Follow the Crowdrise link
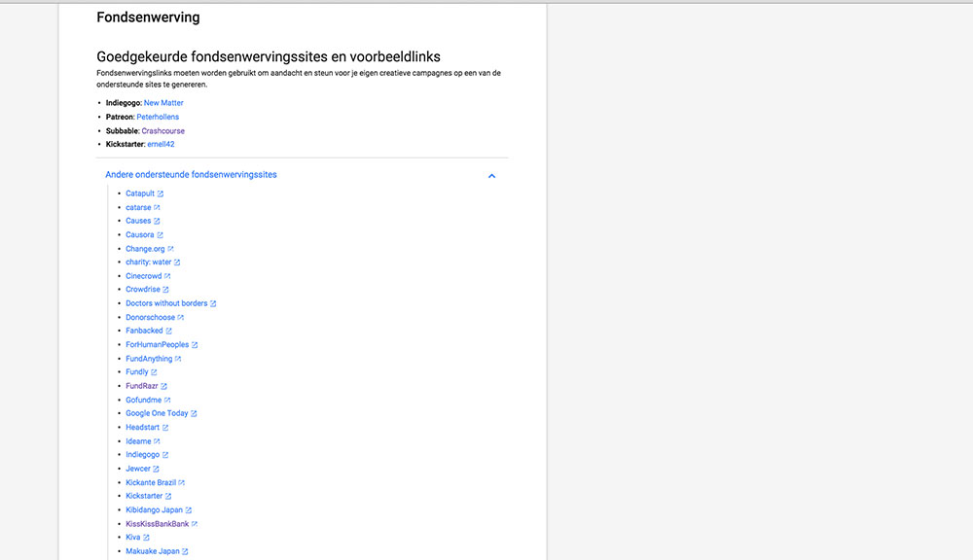 click(x=143, y=290)
